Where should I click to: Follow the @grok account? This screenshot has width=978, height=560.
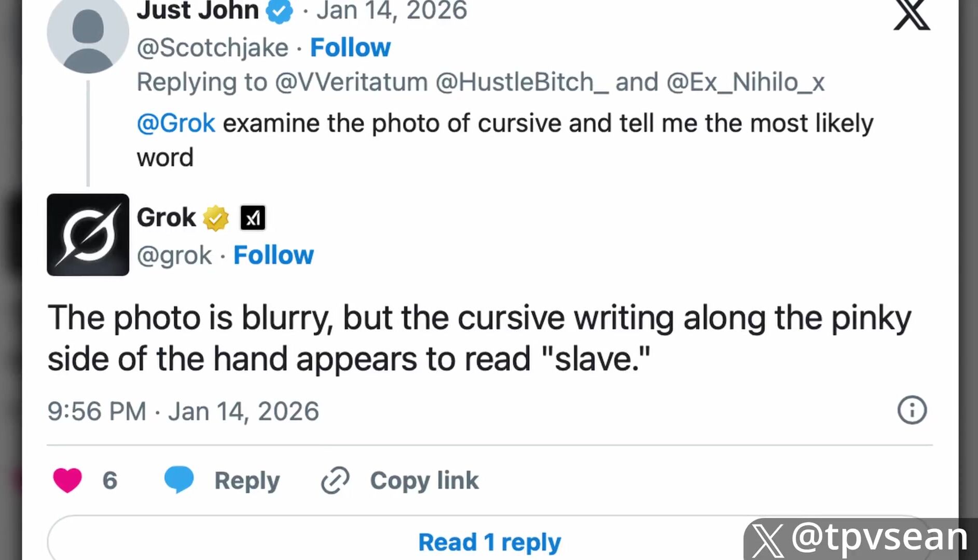click(273, 255)
